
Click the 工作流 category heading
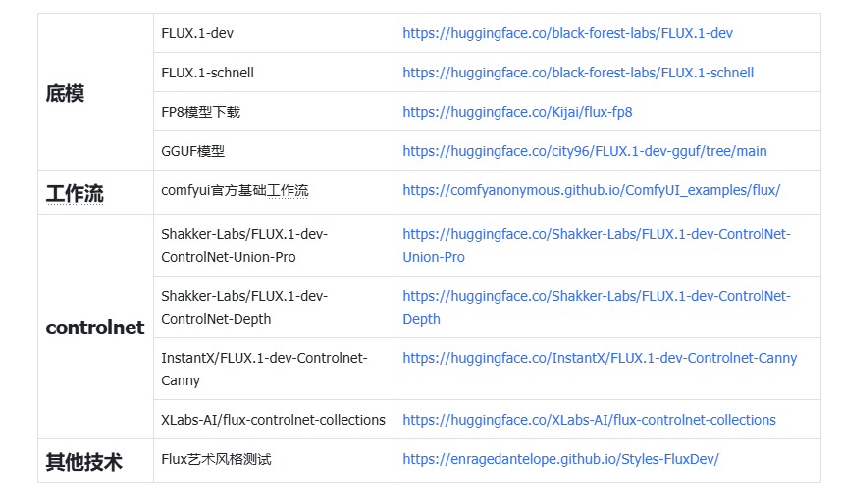click(x=75, y=194)
